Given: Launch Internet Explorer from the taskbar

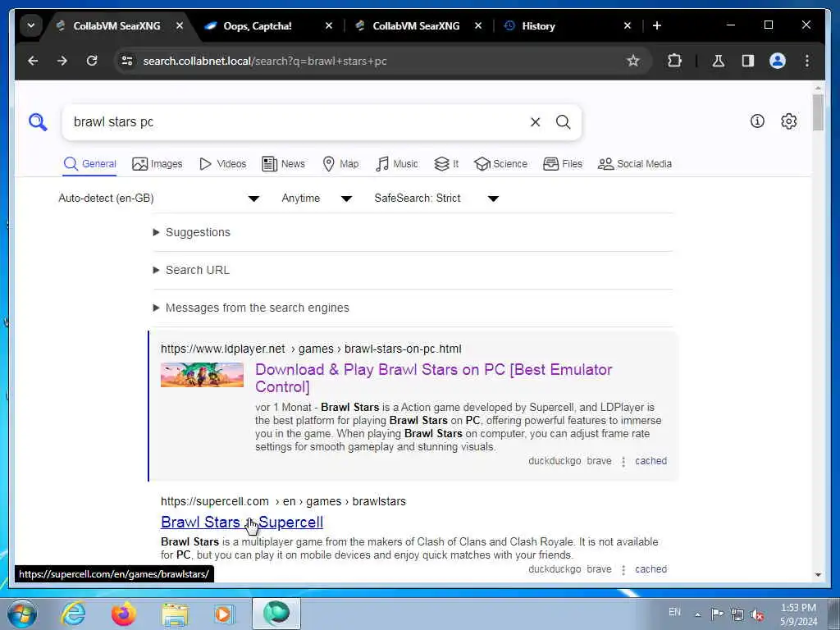Looking at the screenshot, I should point(73,614).
